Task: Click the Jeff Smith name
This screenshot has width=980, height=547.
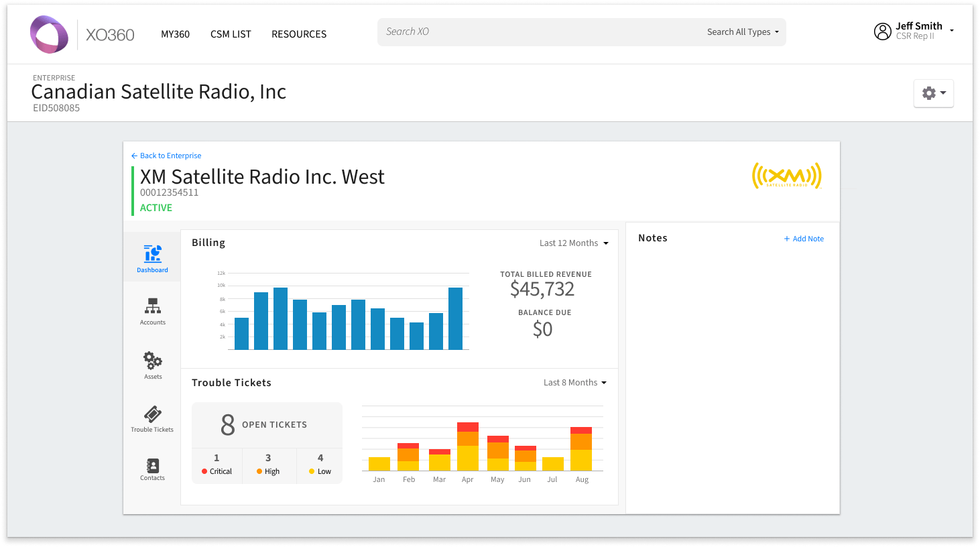Action: pyautogui.click(x=919, y=26)
